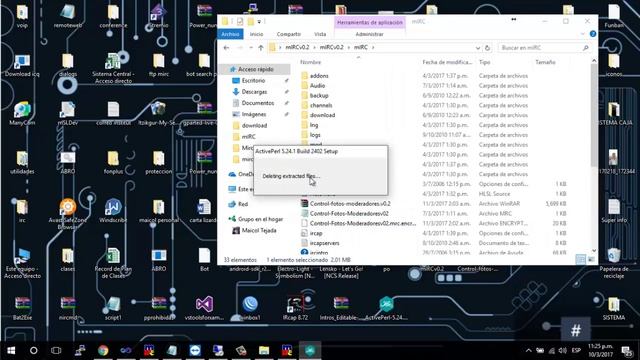This screenshot has width=640, height=360.
Task: Open Cortana search circle on taskbar
Action: click(33, 350)
